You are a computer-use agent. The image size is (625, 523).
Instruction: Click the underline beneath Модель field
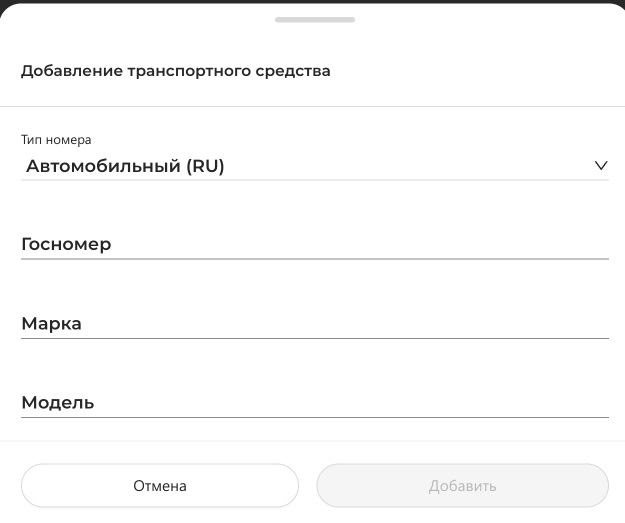tap(314, 417)
